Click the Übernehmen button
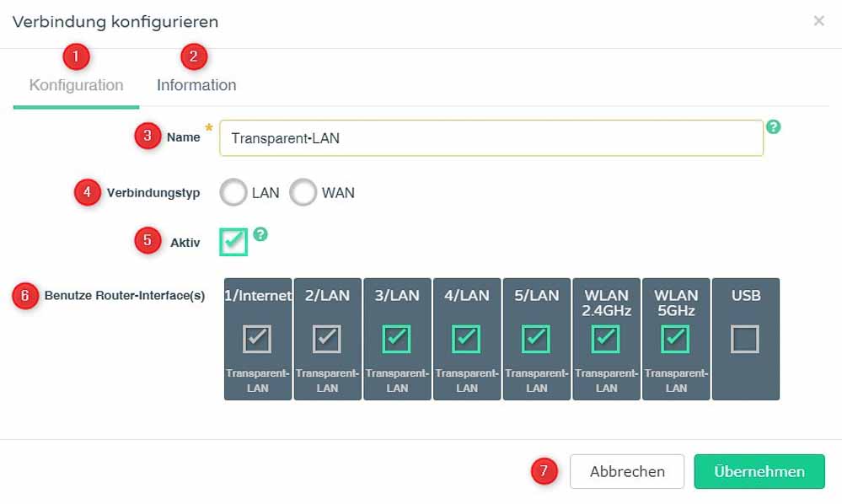842x504 pixels. (759, 471)
